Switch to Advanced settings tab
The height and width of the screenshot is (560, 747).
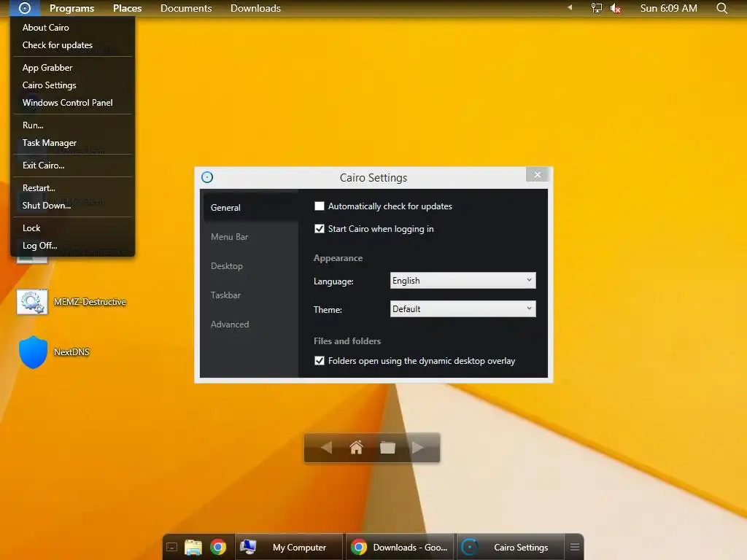point(251,324)
